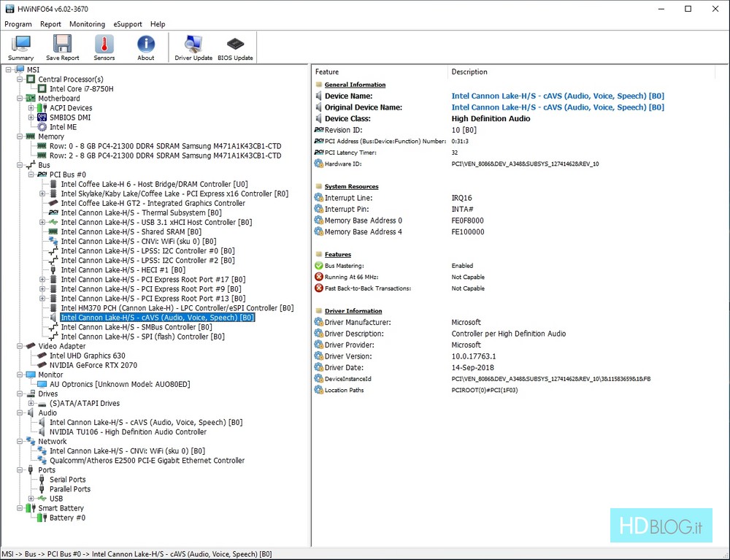Click the Save Report floppy icon
Image resolution: width=730 pixels, height=560 pixels.
pyautogui.click(x=62, y=47)
